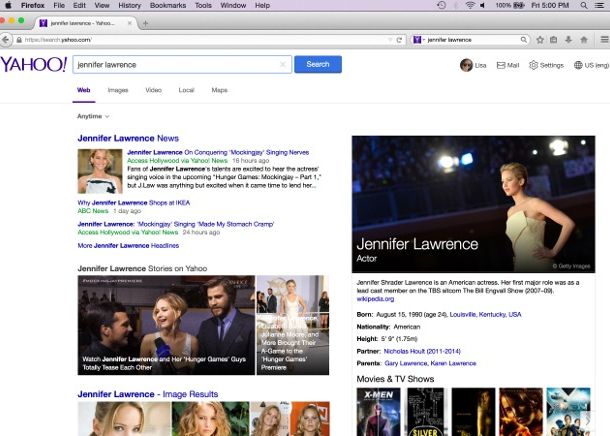The image size is (610, 436).
Task: Expand the Anytime time filter dropdown
Action: pyautogui.click(x=93, y=116)
